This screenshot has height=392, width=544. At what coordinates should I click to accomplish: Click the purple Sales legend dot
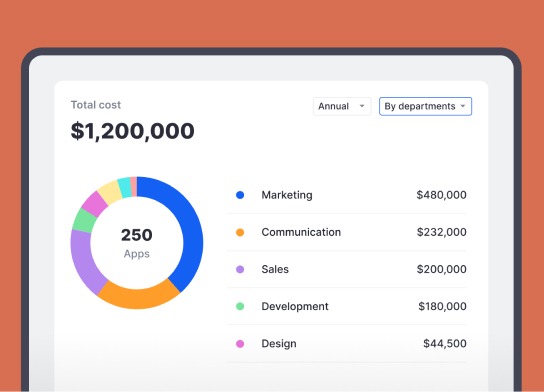pyautogui.click(x=240, y=269)
